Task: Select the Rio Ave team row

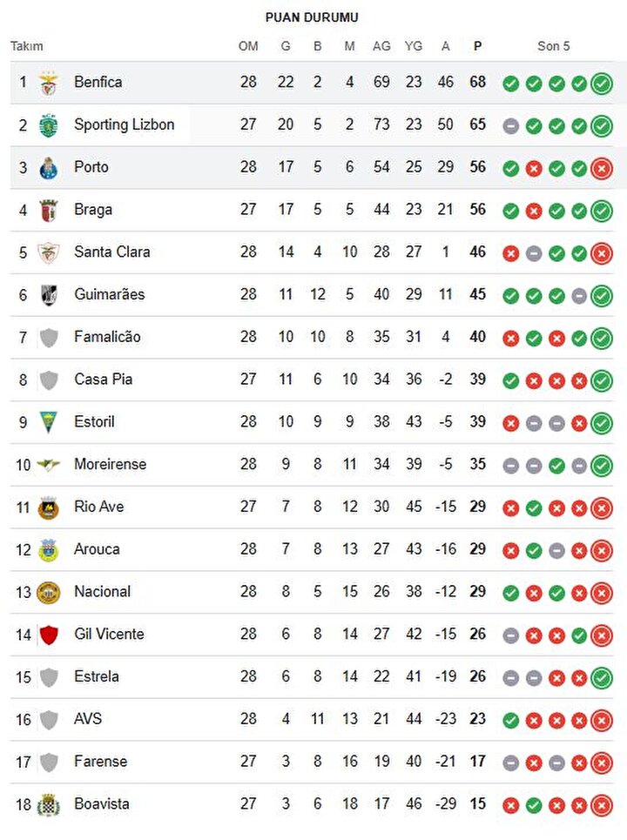Action: coord(312,507)
